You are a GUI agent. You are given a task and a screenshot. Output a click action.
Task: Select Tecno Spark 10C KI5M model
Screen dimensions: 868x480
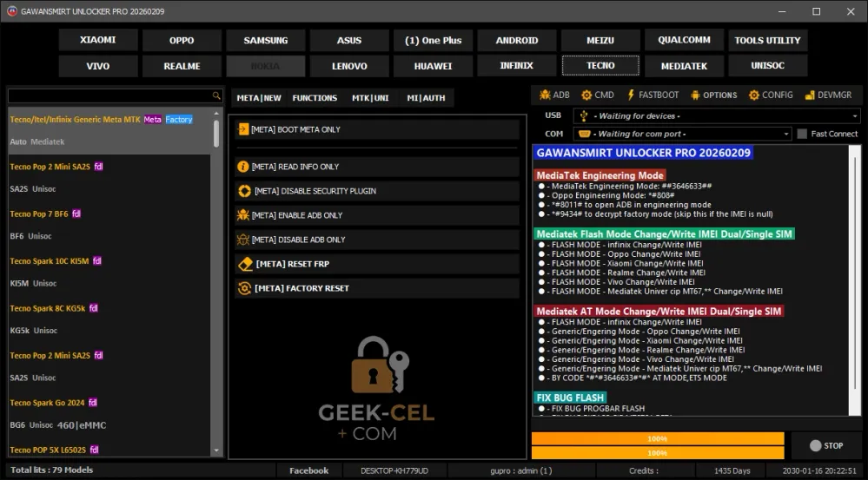click(109, 272)
